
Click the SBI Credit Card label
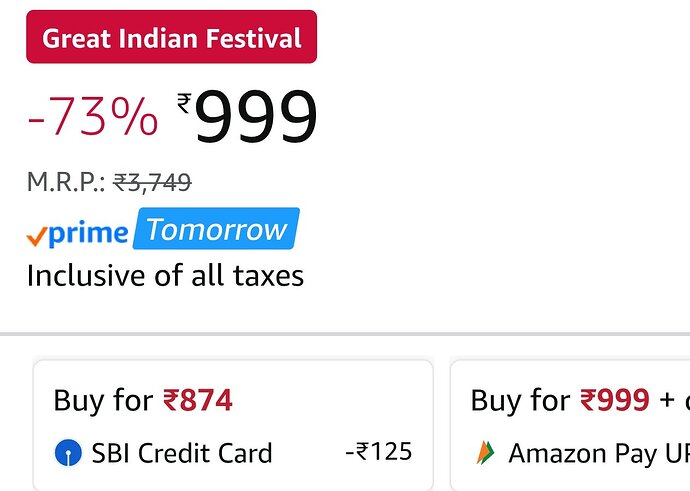[x=181, y=453]
